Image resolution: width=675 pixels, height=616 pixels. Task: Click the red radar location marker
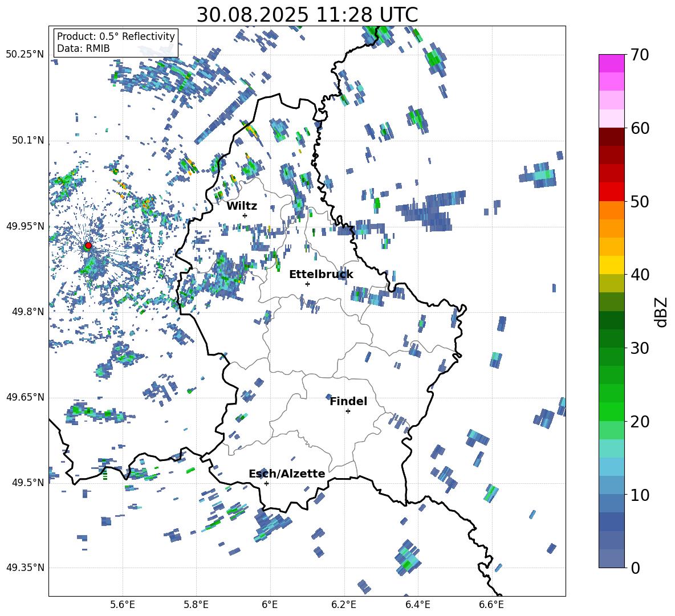[x=88, y=246]
